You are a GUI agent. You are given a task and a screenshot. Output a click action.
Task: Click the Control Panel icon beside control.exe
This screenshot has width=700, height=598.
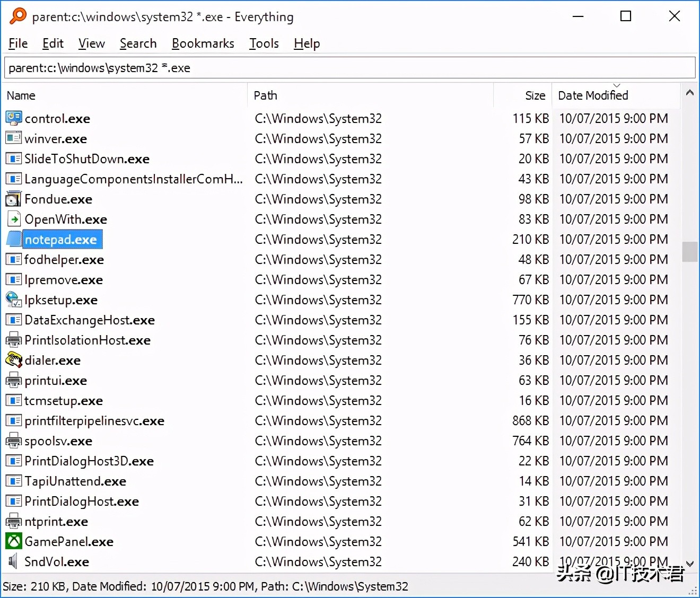[13, 118]
